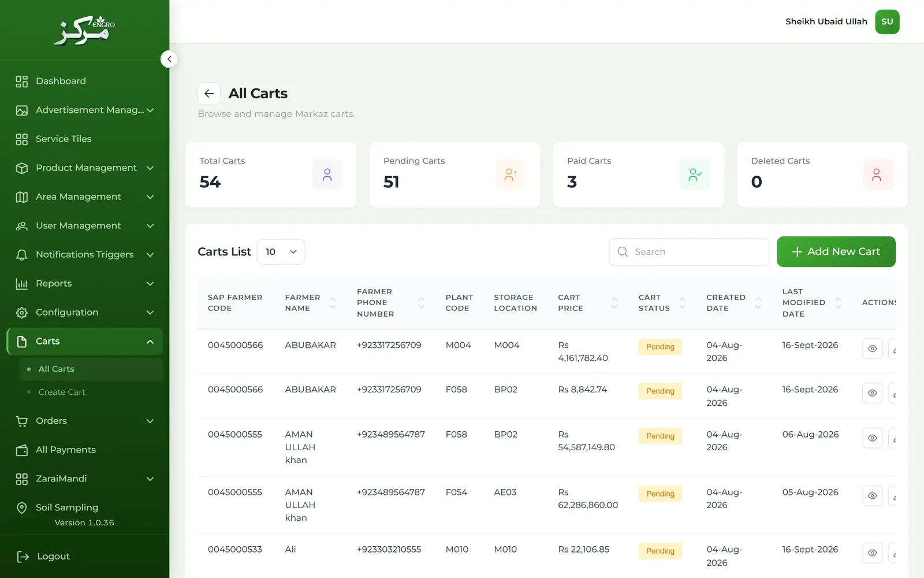Screen dimensions: 924x578
Task: View the Rs 62,286,860.00 cart with eye icon
Action: 872,496
